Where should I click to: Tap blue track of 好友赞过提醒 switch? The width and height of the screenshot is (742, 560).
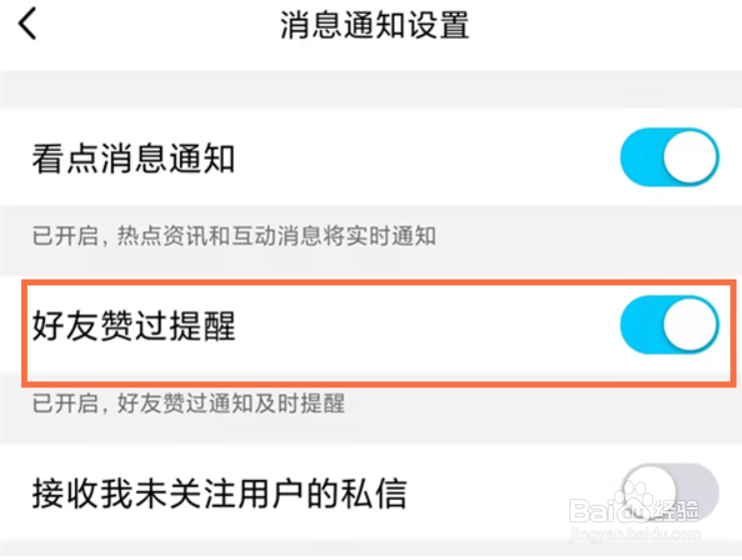coord(642,325)
